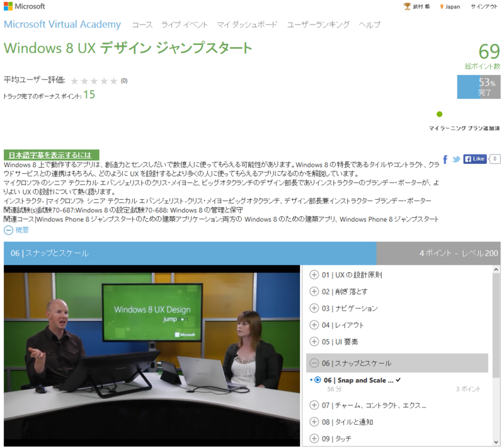Click the module list scroll up arrow
This screenshot has width=504, height=448.
tap(496, 270)
